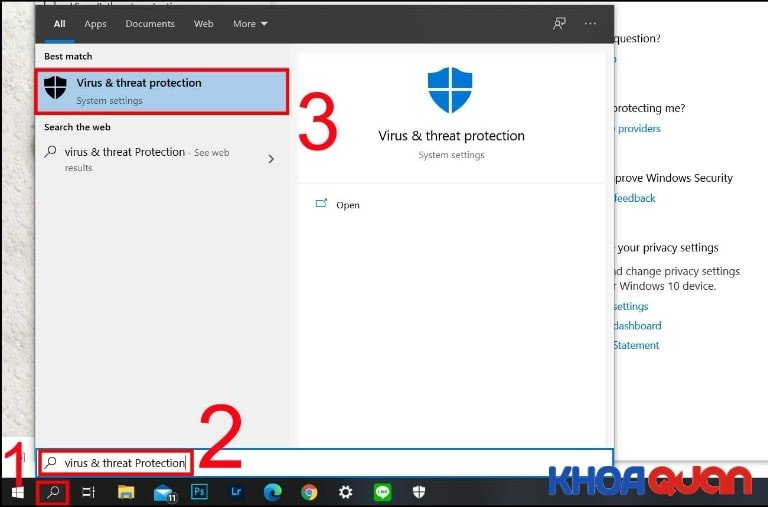Open Task View from the taskbar
The width and height of the screenshot is (768, 507).
click(89, 492)
